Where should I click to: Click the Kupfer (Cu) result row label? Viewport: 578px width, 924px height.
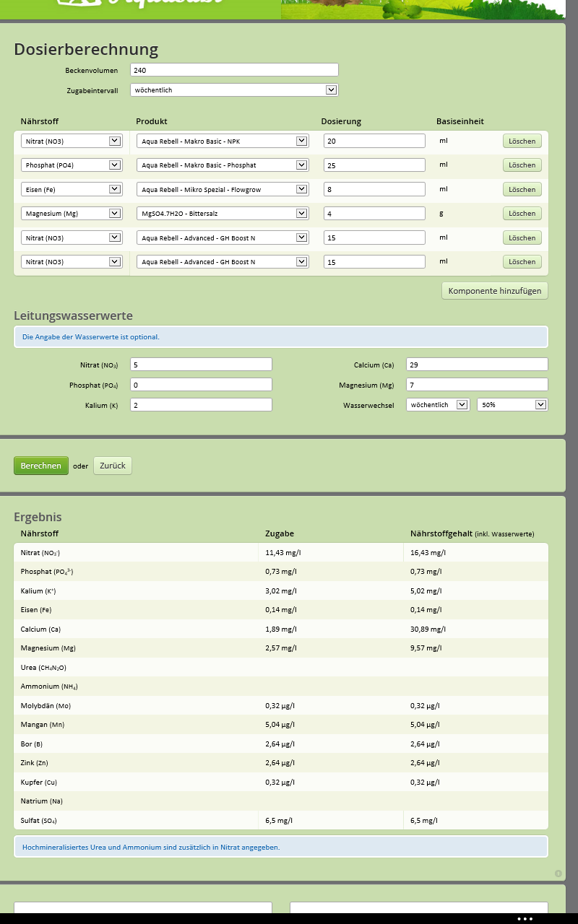[x=38, y=783]
